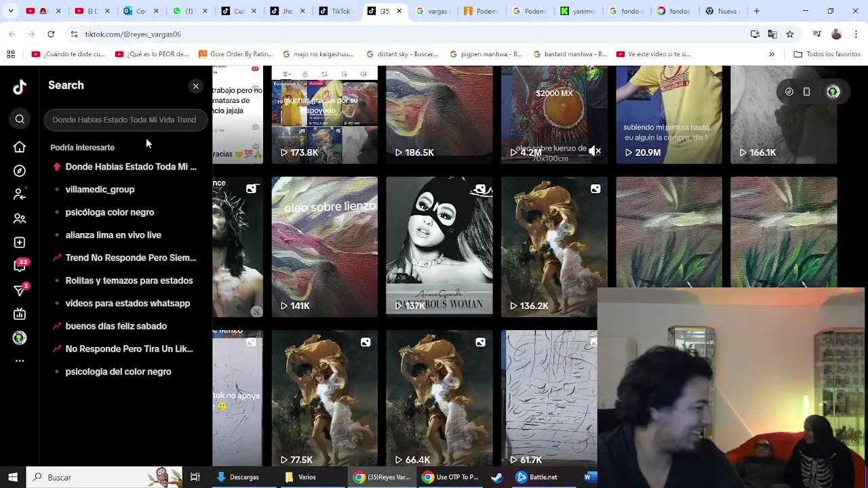
Task: Open the Dangerous Woman 137K video
Action: [x=439, y=247]
